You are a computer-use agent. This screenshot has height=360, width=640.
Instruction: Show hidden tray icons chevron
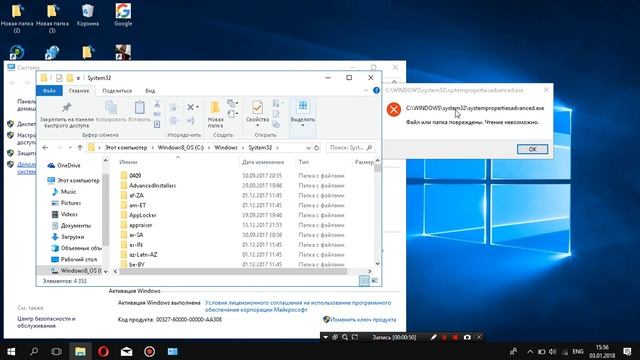click(x=530, y=351)
